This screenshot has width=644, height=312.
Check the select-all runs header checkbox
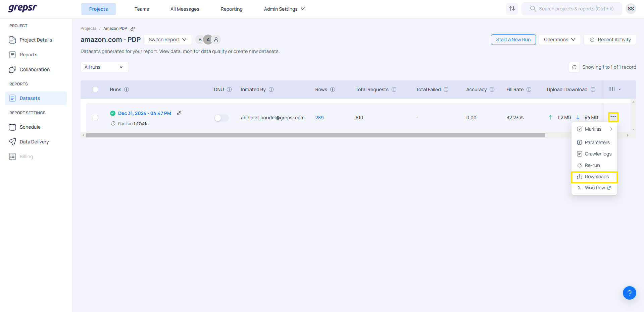click(x=95, y=89)
